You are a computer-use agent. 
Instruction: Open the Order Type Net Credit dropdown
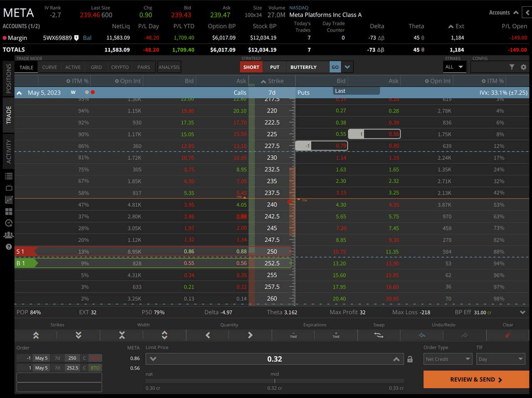(x=448, y=359)
